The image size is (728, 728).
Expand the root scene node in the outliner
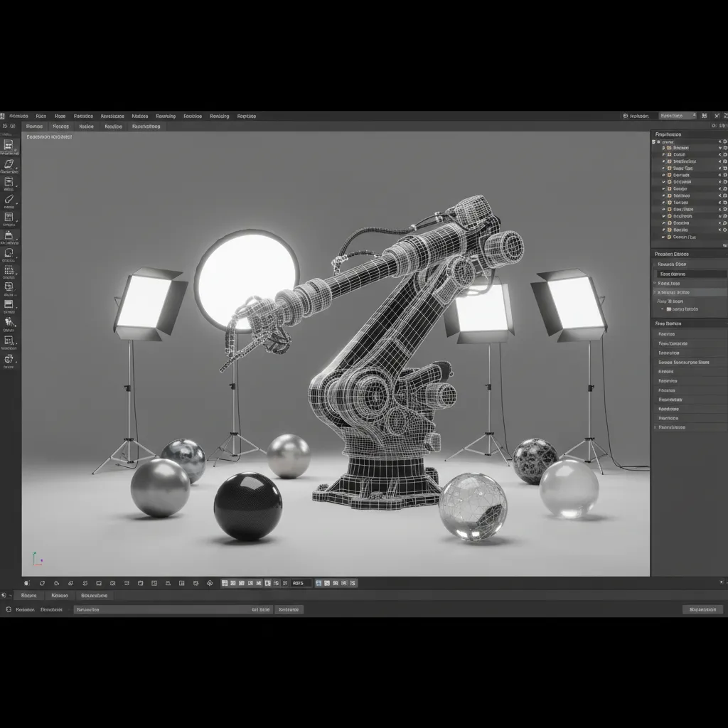pyautogui.click(x=653, y=141)
